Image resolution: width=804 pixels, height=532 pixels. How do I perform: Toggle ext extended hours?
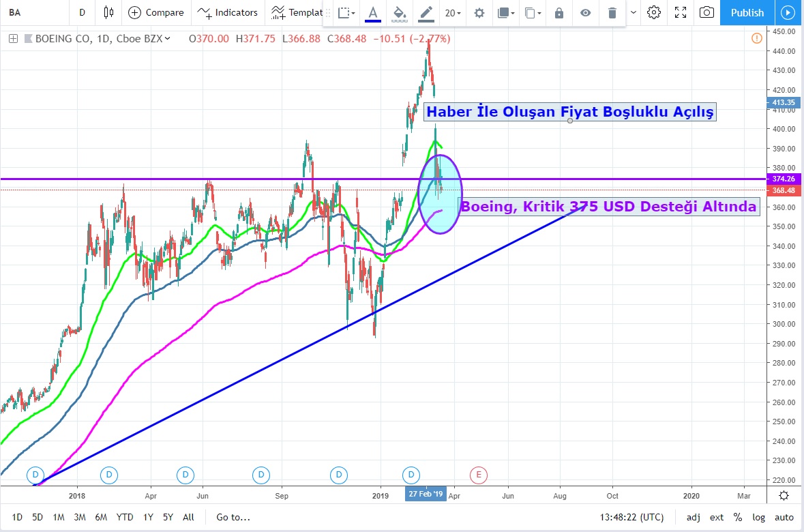point(717,517)
